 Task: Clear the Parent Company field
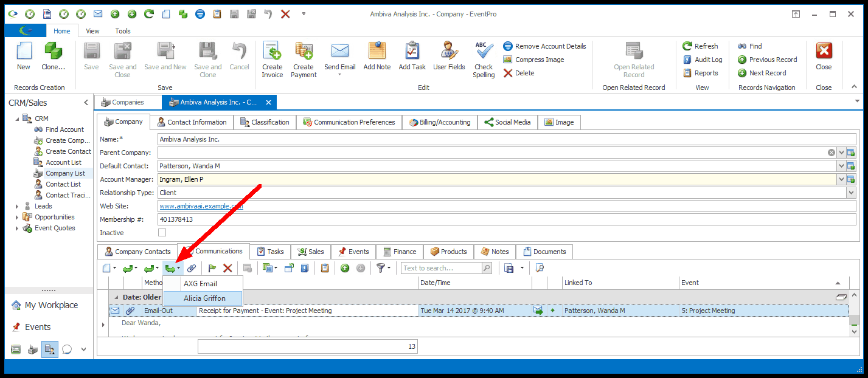tap(832, 153)
